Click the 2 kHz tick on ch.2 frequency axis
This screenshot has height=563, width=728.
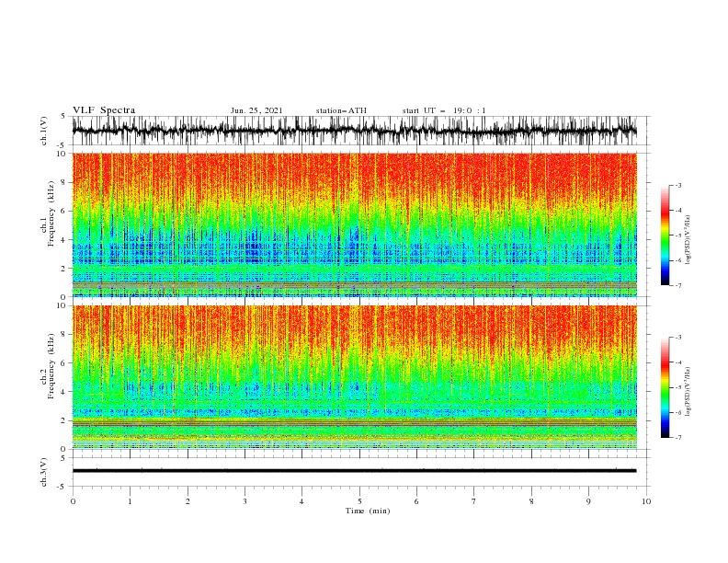[x=64, y=420]
